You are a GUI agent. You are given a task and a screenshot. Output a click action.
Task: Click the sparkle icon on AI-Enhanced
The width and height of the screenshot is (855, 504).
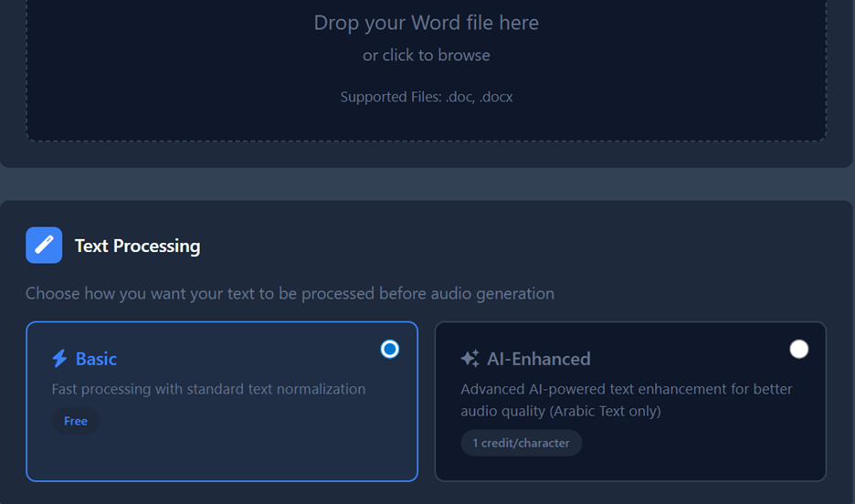point(470,359)
